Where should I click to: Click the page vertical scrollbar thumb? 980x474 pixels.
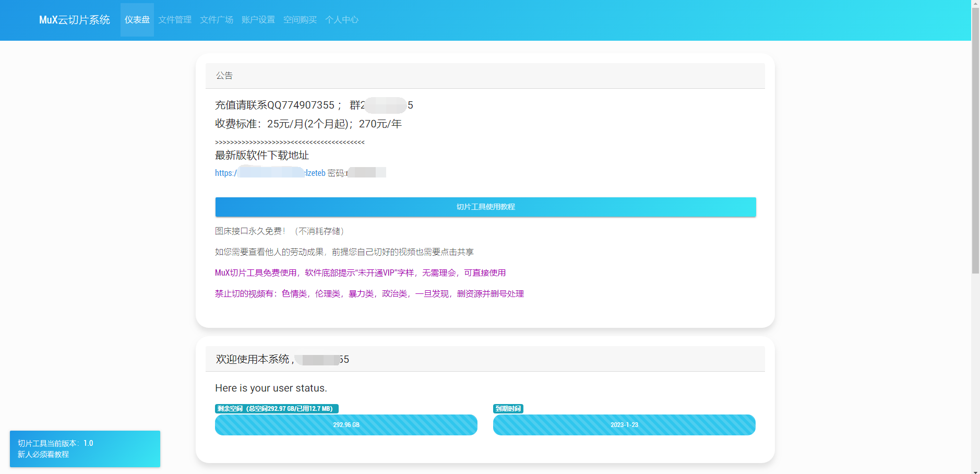975,140
